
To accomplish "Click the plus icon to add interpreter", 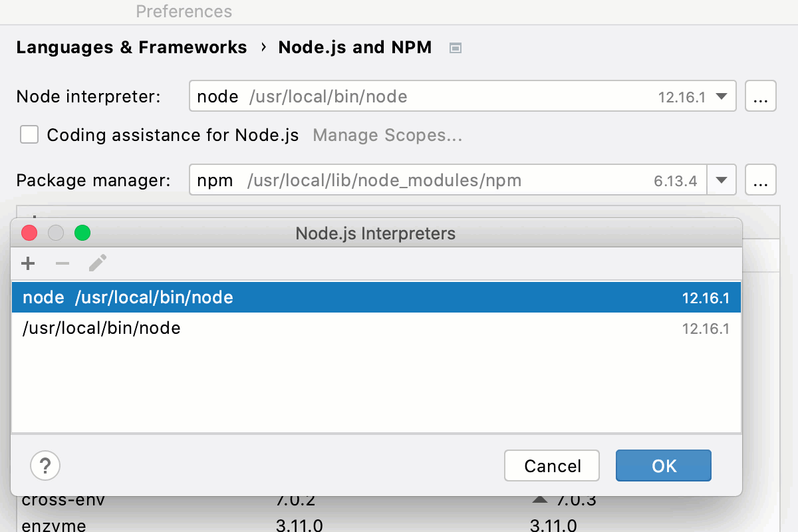I will [28, 263].
